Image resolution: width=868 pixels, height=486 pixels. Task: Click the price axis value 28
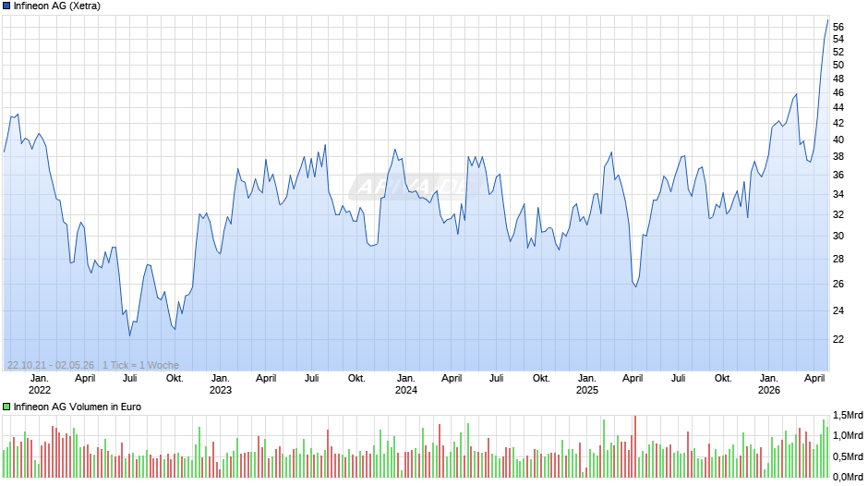pyautogui.click(x=838, y=260)
